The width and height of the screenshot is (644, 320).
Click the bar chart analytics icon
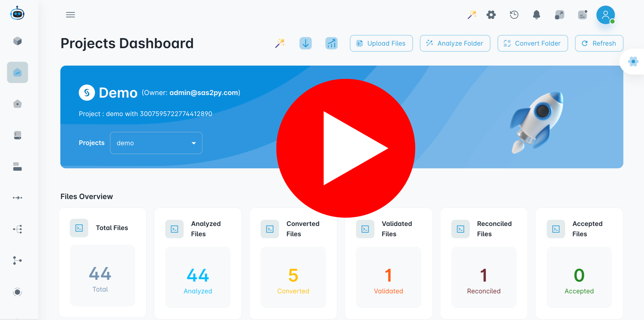tap(331, 43)
